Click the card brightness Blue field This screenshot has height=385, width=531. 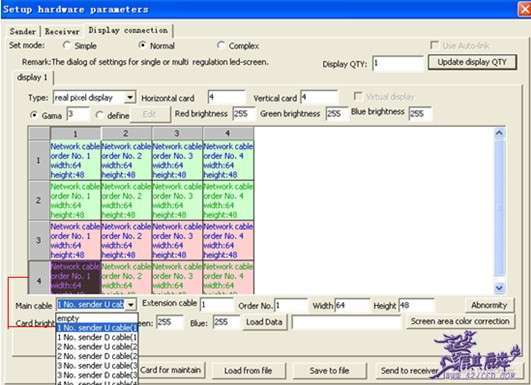point(226,322)
